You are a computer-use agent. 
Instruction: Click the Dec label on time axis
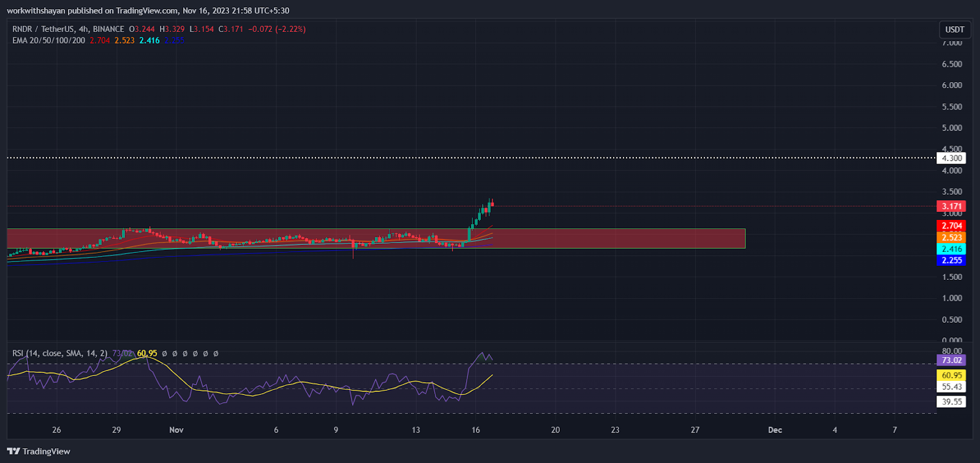point(775,430)
